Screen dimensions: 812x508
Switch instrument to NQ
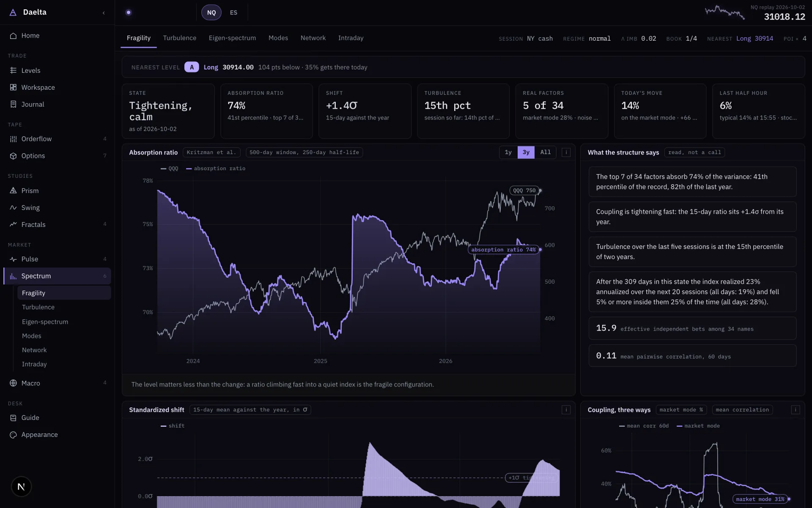click(211, 13)
